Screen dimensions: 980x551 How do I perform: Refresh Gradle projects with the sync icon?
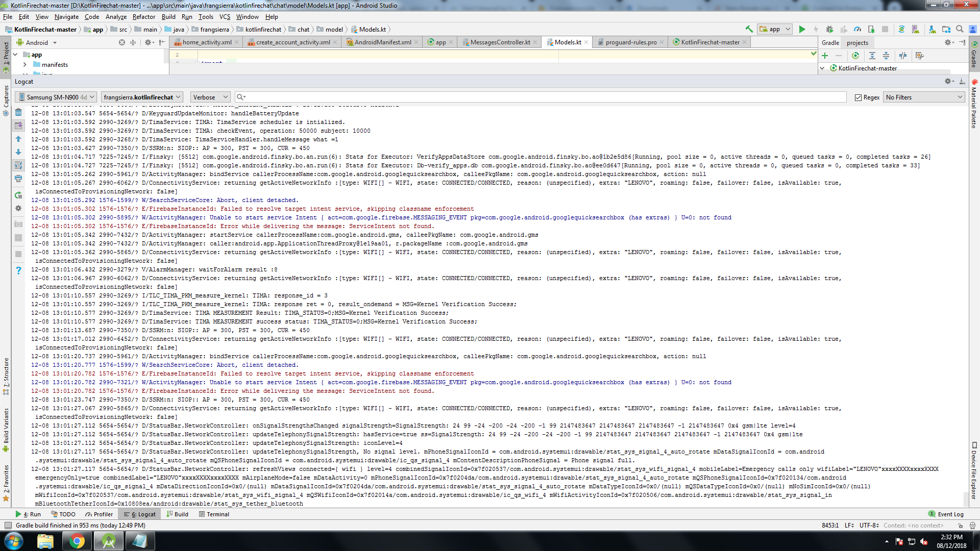[x=855, y=56]
